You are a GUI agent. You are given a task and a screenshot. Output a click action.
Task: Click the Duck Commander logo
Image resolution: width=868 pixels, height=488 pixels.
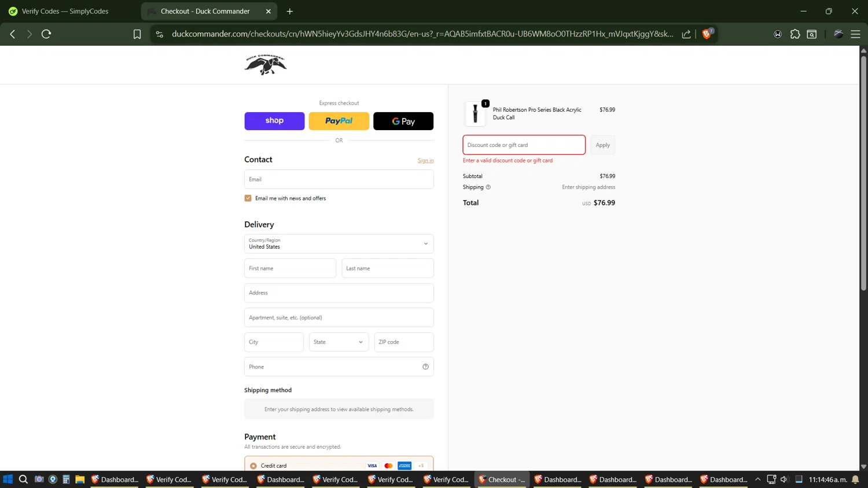click(x=266, y=65)
